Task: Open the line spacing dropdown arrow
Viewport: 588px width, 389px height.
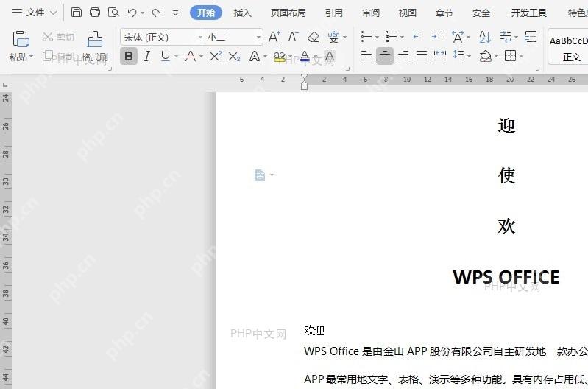Action: (x=469, y=56)
